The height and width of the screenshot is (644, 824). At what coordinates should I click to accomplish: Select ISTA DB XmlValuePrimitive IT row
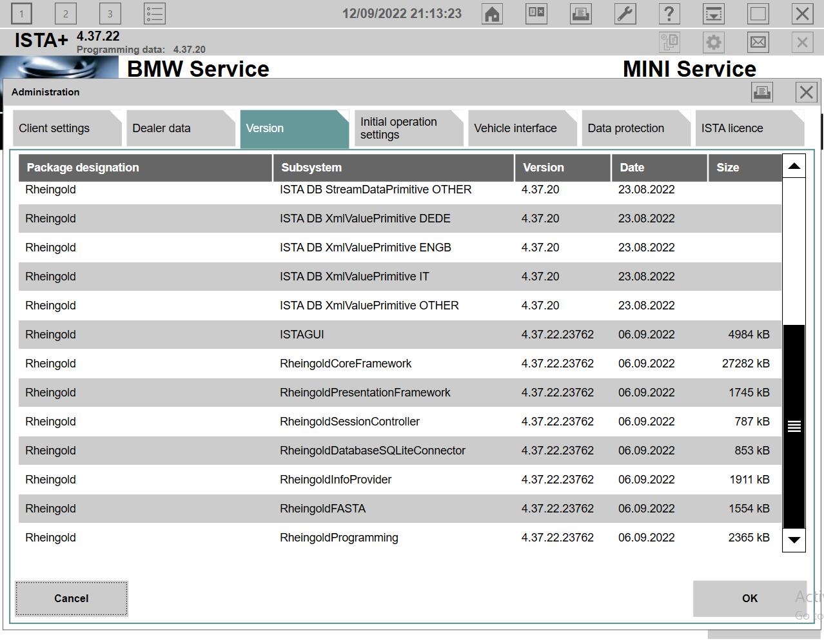[400, 277]
